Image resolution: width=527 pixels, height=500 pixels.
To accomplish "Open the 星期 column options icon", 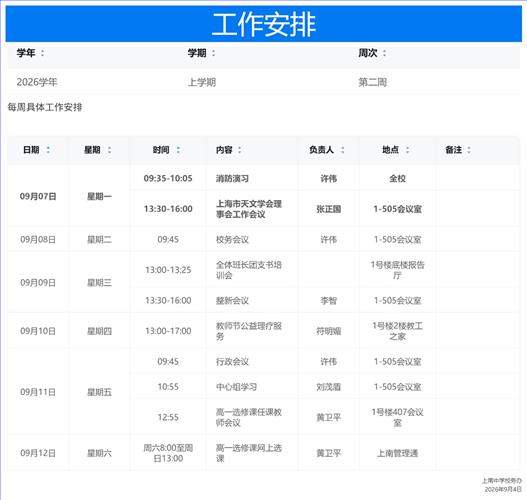I will coord(109,150).
